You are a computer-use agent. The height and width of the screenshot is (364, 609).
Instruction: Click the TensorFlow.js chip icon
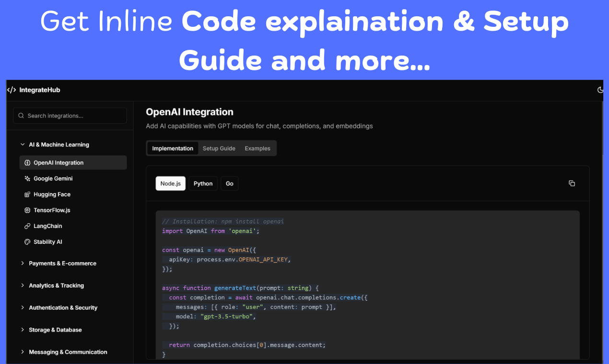click(x=27, y=210)
